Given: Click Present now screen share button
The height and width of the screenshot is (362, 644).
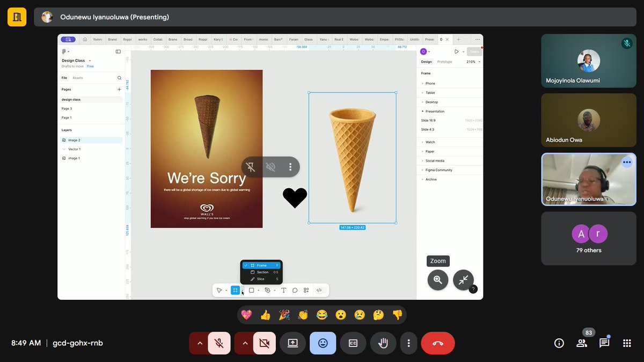Looking at the screenshot, I should coord(293,343).
